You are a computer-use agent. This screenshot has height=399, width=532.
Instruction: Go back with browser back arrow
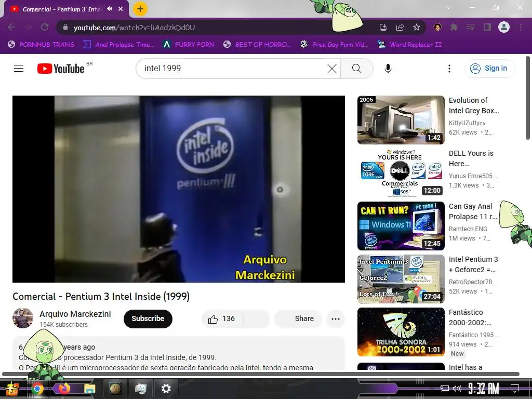(x=11, y=27)
